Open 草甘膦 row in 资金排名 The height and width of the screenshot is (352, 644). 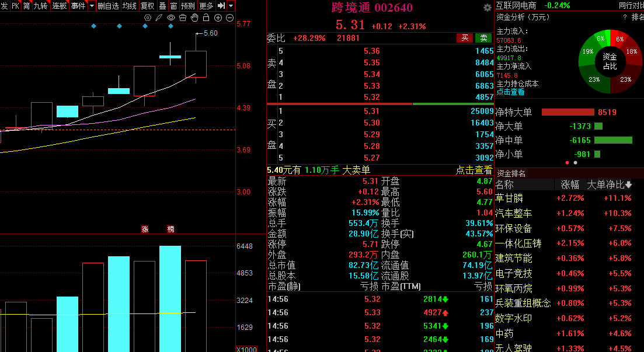569,198
